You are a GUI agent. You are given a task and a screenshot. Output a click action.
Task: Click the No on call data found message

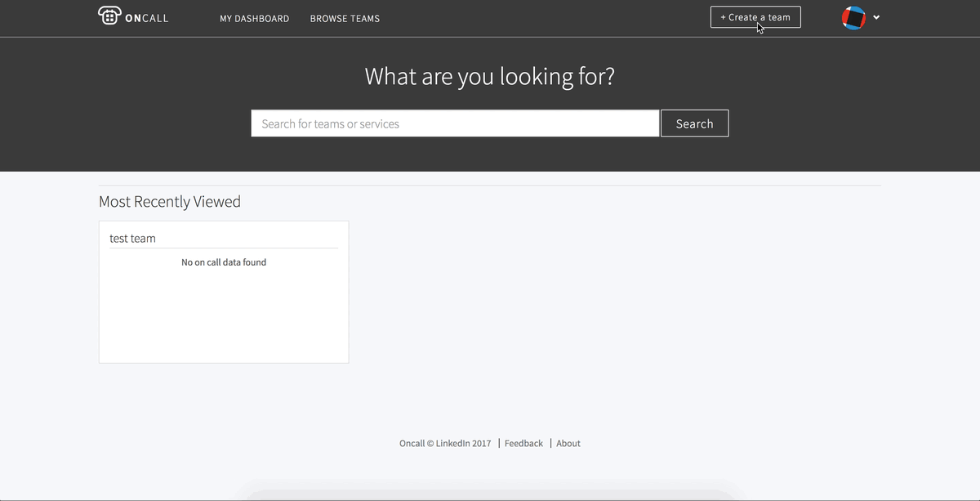[224, 262]
